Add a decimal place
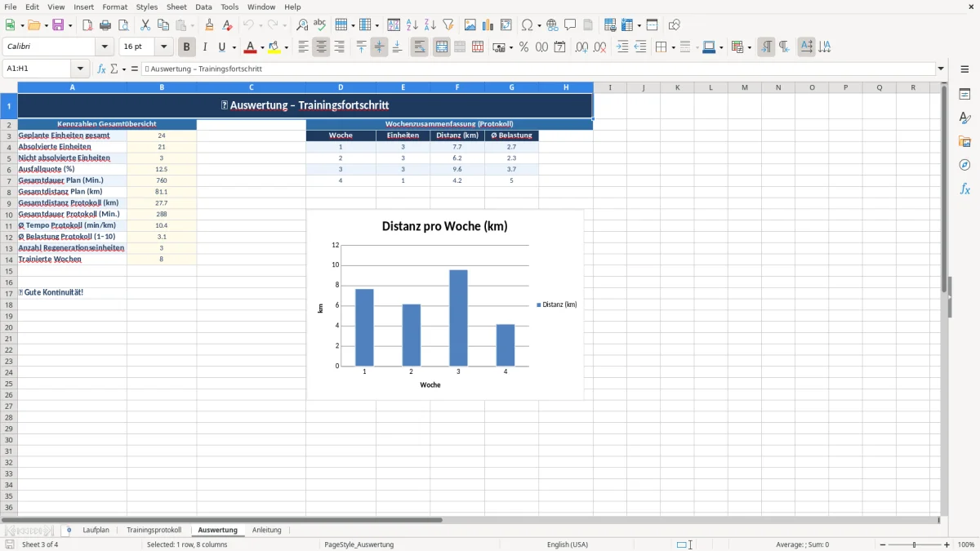This screenshot has width=980, height=551. (581, 47)
